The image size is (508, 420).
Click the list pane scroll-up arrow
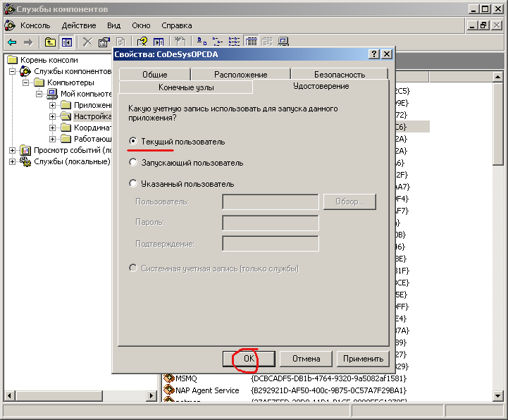click(498, 77)
